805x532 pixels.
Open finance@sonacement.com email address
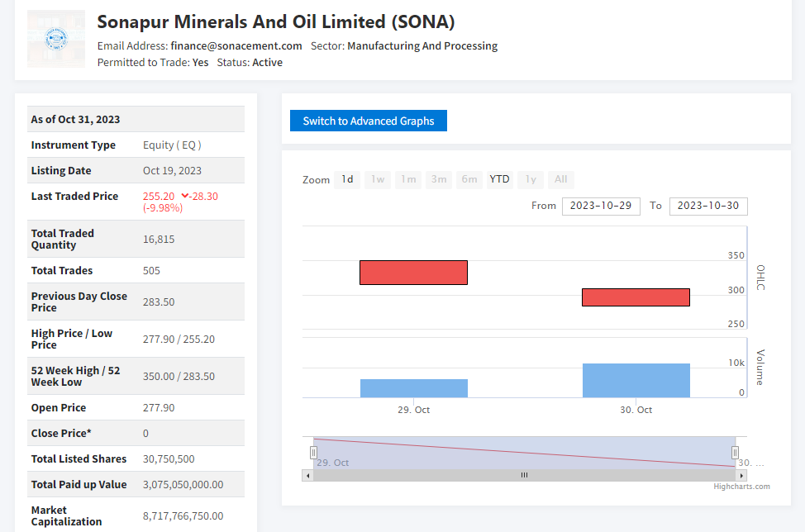click(236, 45)
